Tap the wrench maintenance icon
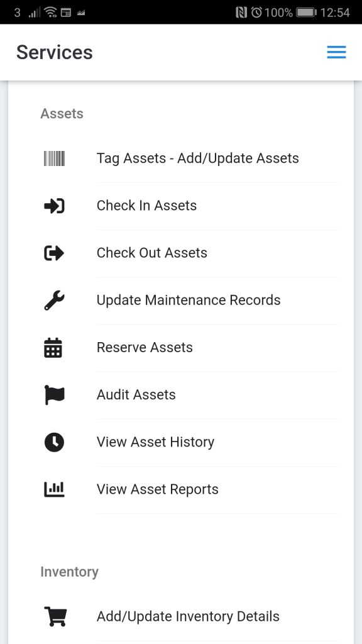Viewport: 362px width, 644px height. tap(54, 300)
